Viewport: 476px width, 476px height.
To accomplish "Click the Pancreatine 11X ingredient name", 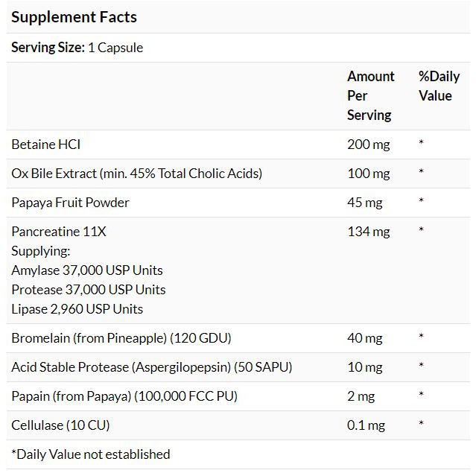I will pyautogui.click(x=59, y=232).
